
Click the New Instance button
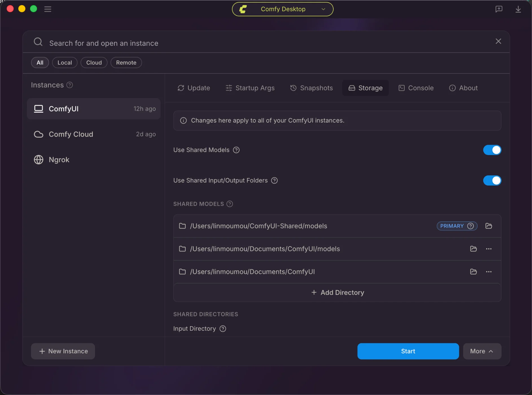coord(63,351)
